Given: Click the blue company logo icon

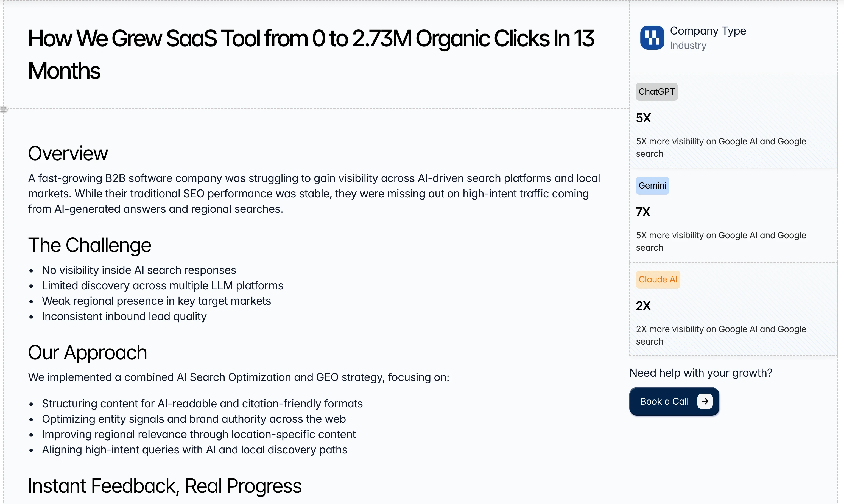Looking at the screenshot, I should click(x=652, y=38).
